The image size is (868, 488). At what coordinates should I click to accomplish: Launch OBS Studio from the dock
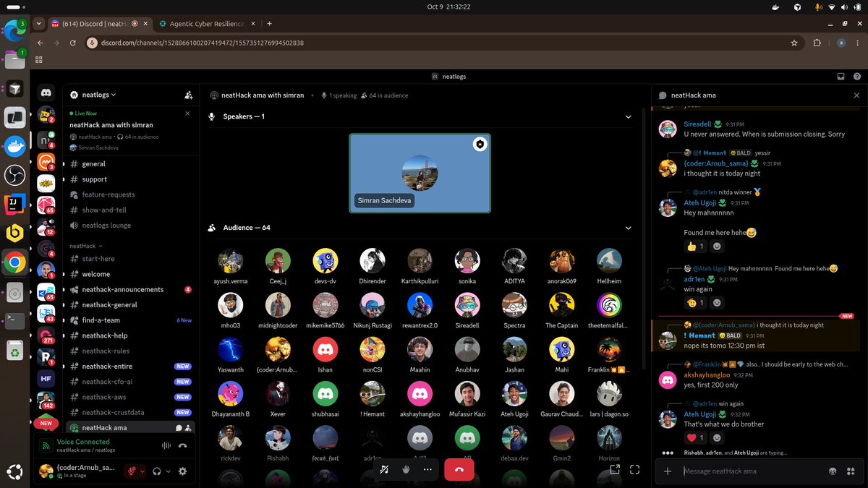[x=15, y=175]
